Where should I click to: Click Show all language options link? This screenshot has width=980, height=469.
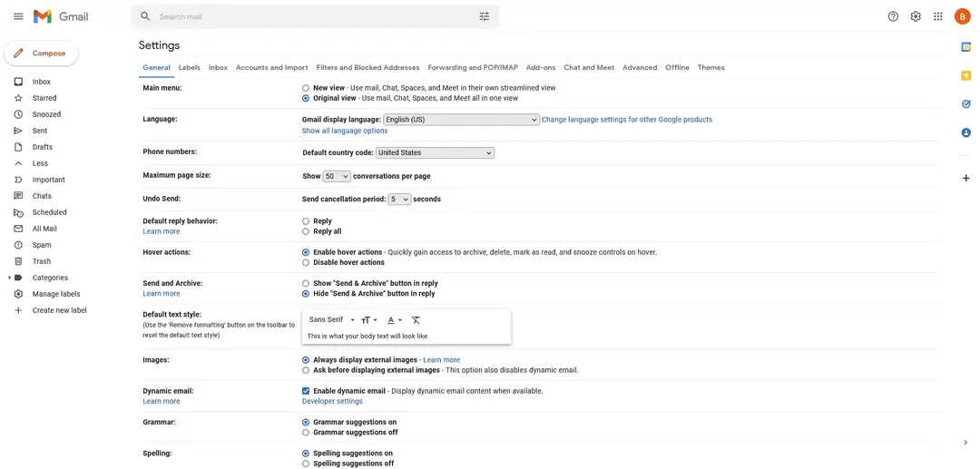point(345,132)
